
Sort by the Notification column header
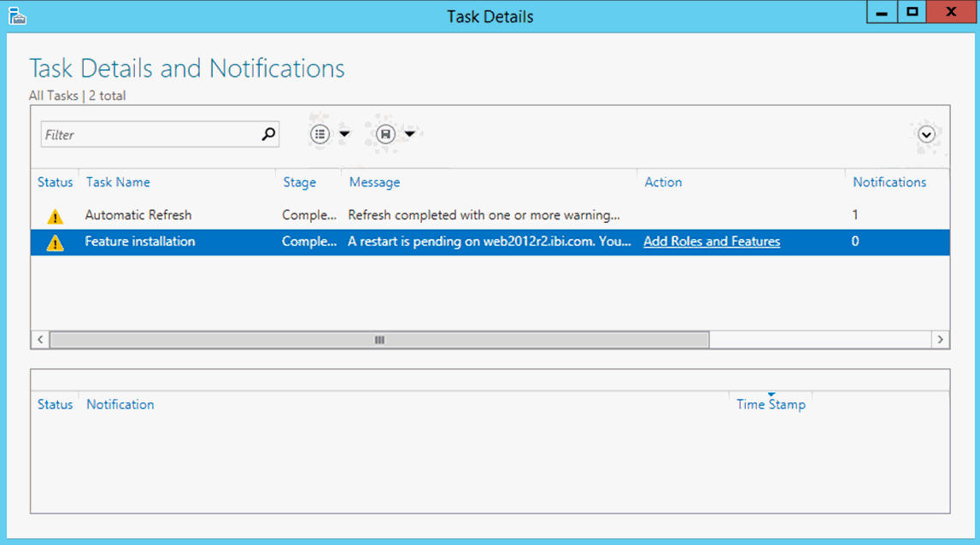(x=120, y=404)
